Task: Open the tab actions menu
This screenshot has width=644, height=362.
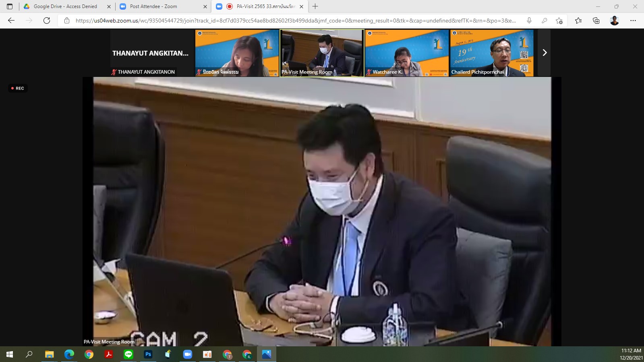Action: click(10, 6)
